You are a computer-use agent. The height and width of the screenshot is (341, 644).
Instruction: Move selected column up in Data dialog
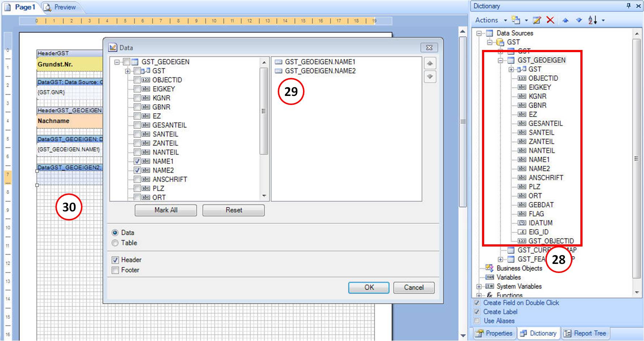430,64
